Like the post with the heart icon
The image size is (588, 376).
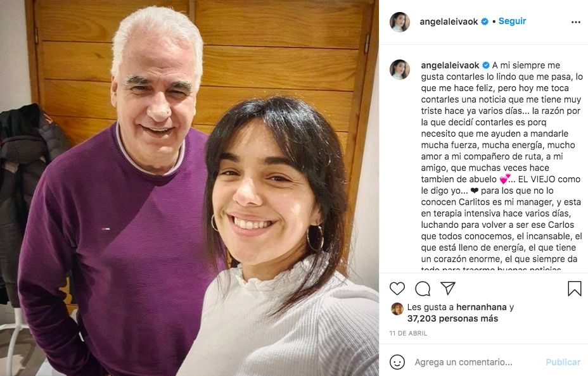pos(397,289)
